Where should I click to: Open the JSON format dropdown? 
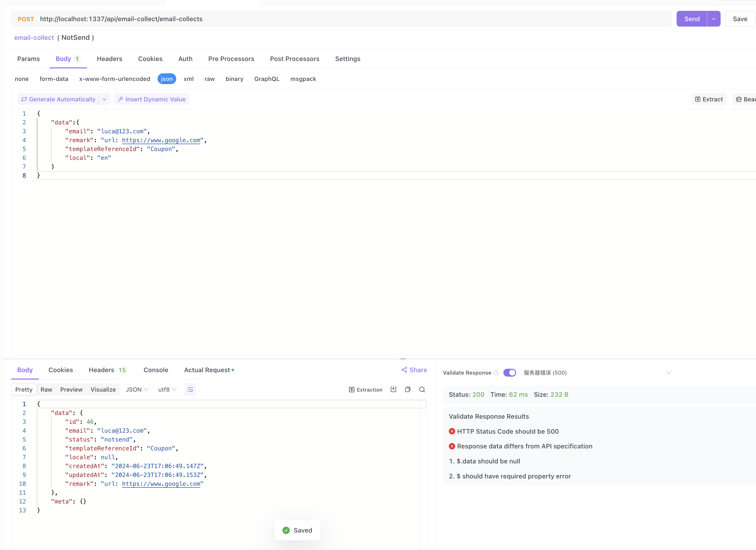pyautogui.click(x=137, y=390)
